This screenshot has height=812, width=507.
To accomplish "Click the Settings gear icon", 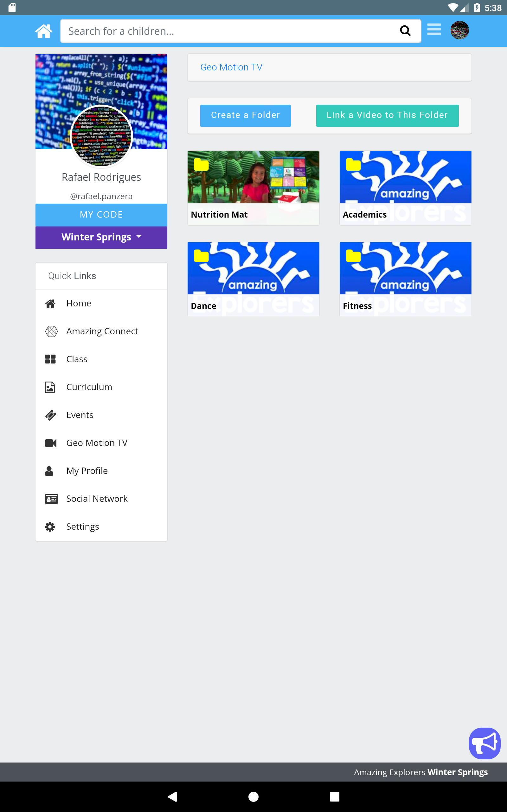I will click(50, 527).
